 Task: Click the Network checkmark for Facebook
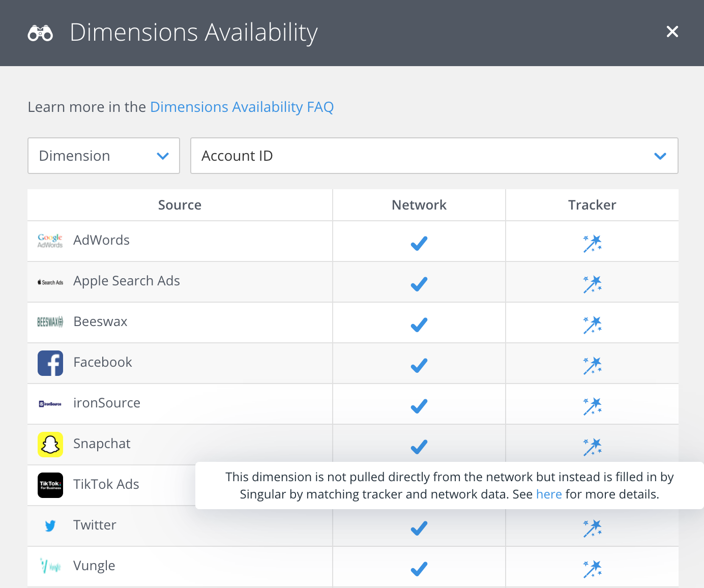419,366
